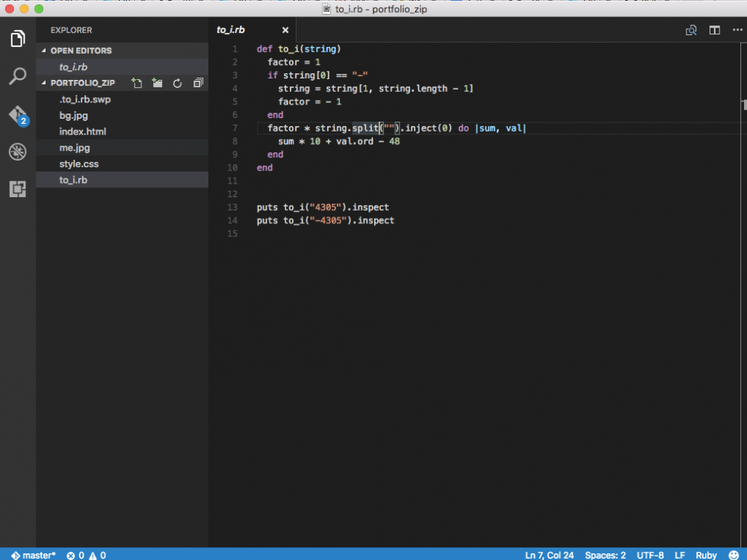
Task: Close the to_i.rb editor tab
Action: [285, 30]
